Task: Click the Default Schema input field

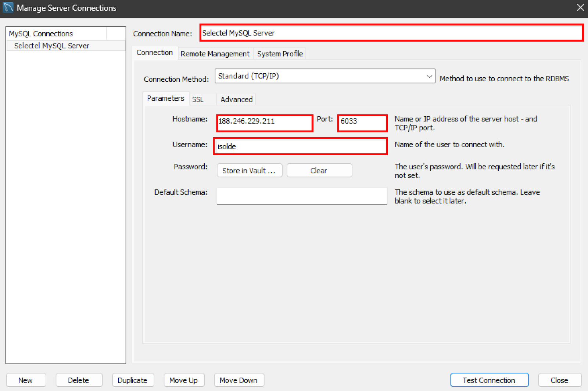Action: point(302,196)
